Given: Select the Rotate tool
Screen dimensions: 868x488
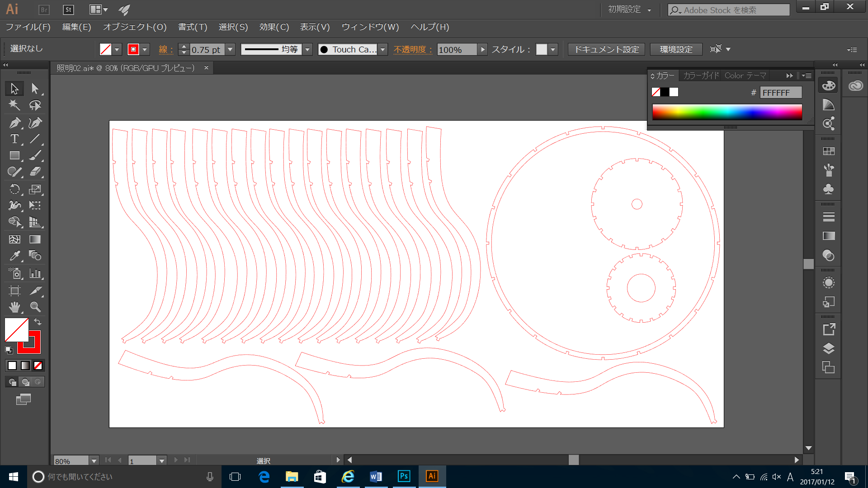Looking at the screenshot, I should pos(14,189).
